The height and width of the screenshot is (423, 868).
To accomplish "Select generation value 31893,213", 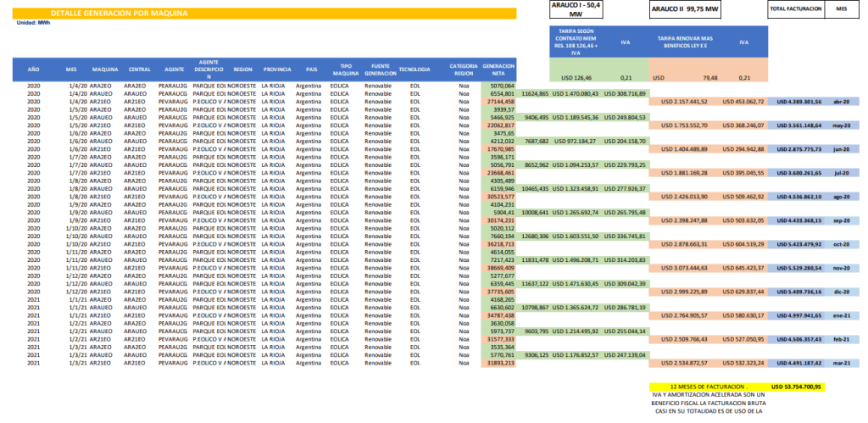I will (x=498, y=363).
